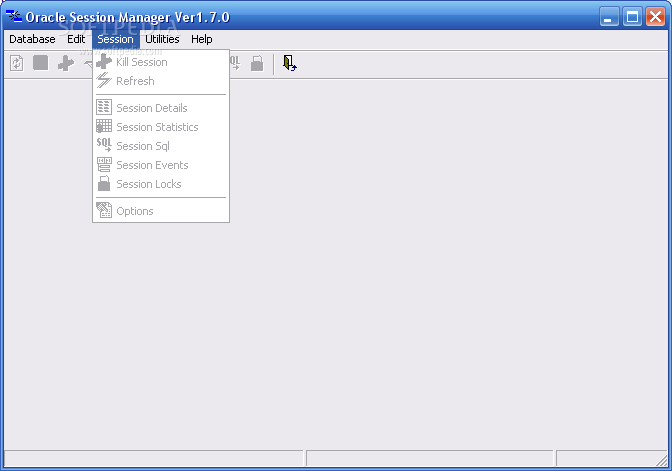Open Options from the Session menu
This screenshot has height=471, width=672.
coord(161,211)
